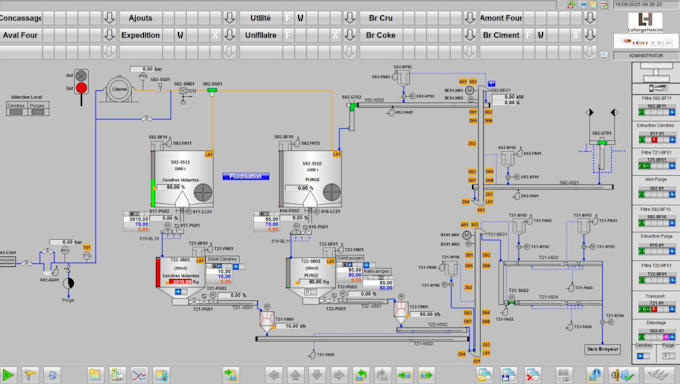
Task: Click the right arrow navigation icon
Action: click(x=339, y=374)
